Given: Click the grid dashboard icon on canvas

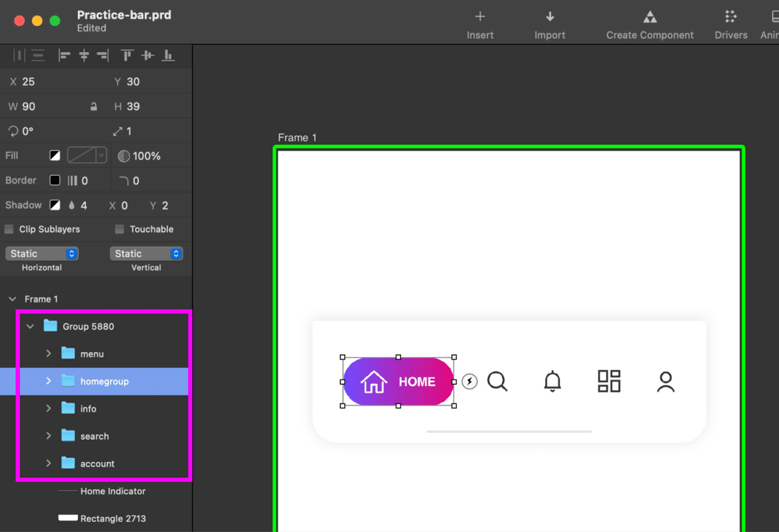Looking at the screenshot, I should tap(609, 381).
